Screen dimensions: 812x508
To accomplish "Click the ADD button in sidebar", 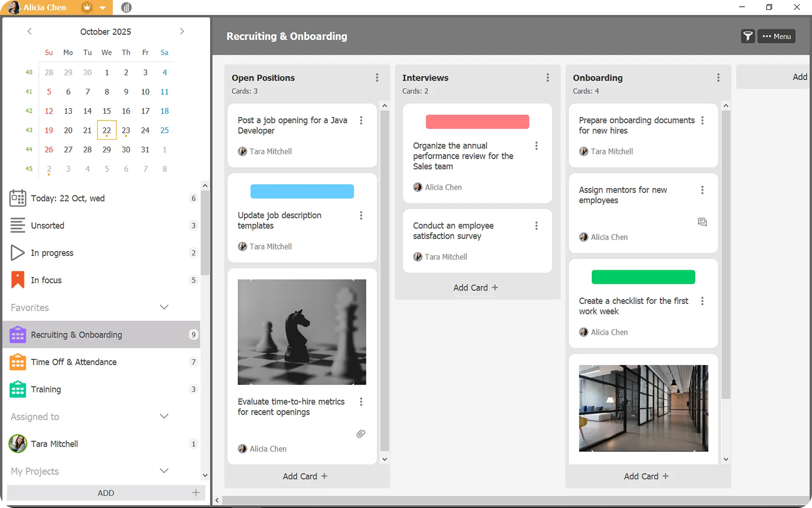I will click(106, 493).
